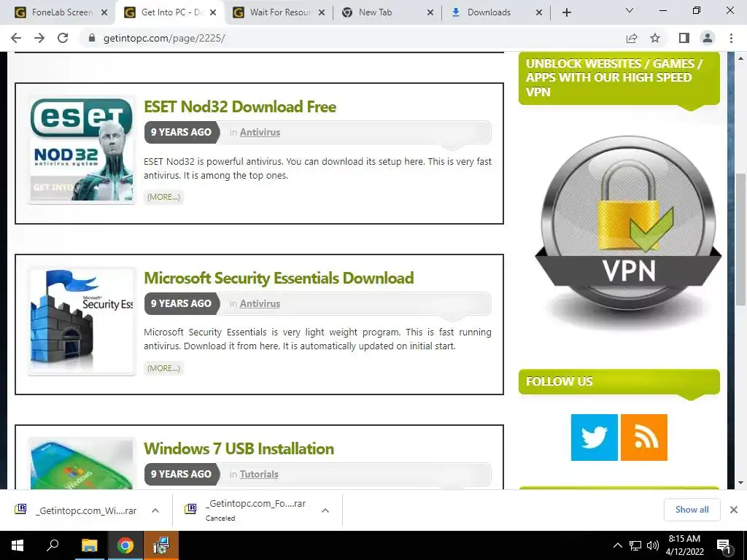Open Antivirus category under Microsoft Security Essentials
747x560 pixels.
pos(260,303)
